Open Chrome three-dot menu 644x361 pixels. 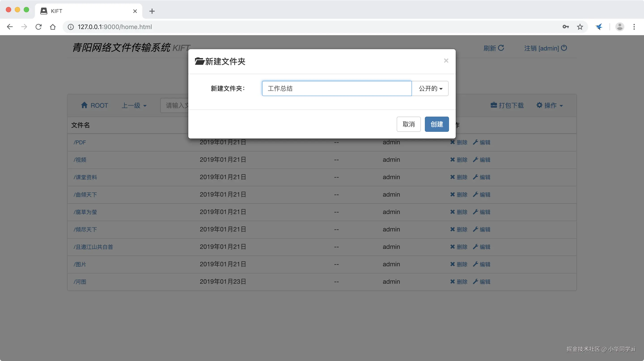pyautogui.click(x=634, y=27)
